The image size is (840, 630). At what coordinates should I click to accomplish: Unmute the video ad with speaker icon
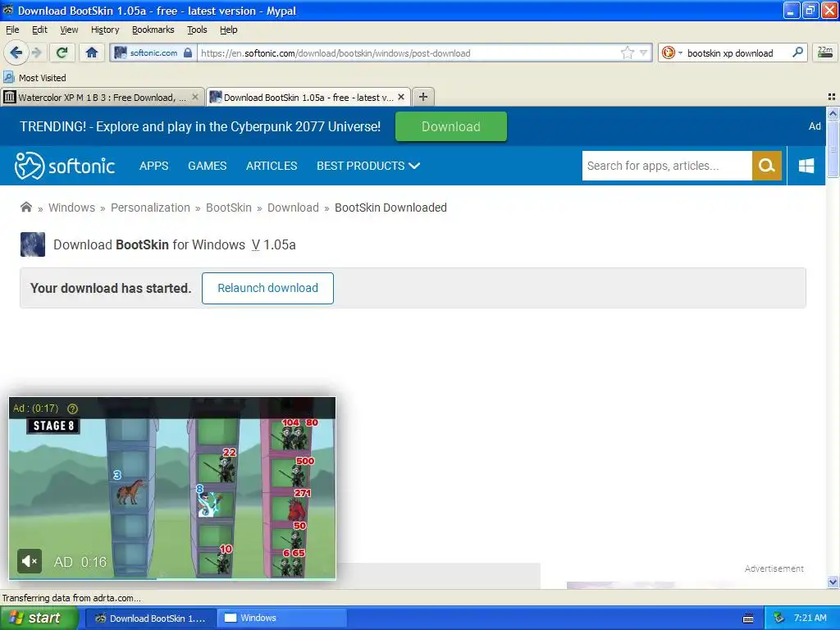click(x=29, y=561)
